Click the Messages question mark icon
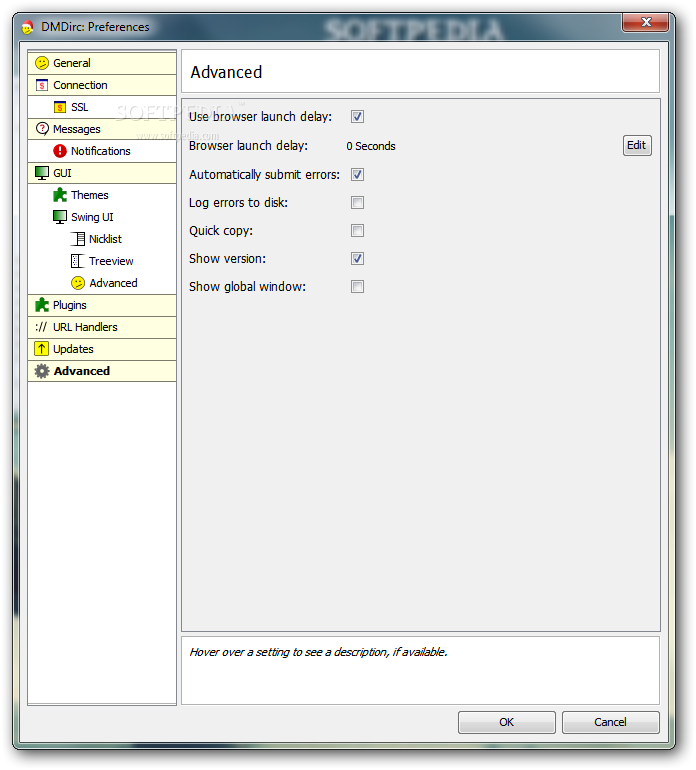This screenshot has width=696, height=770. [x=42, y=129]
